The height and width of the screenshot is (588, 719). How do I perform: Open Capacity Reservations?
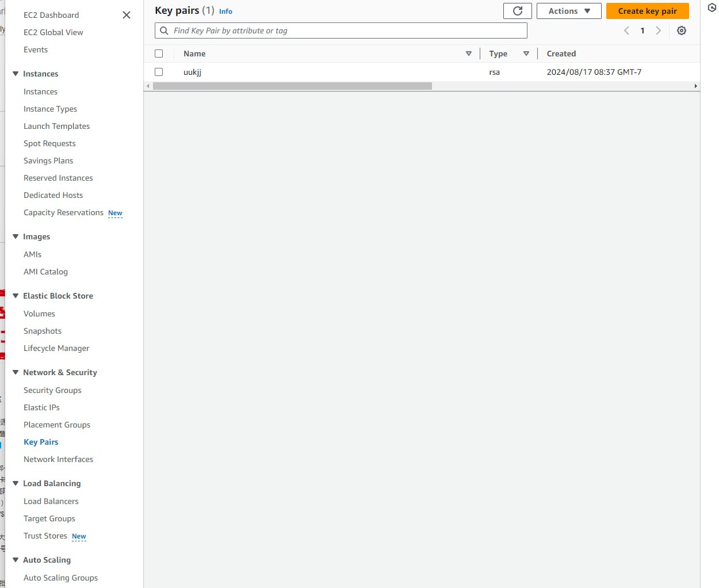point(63,212)
